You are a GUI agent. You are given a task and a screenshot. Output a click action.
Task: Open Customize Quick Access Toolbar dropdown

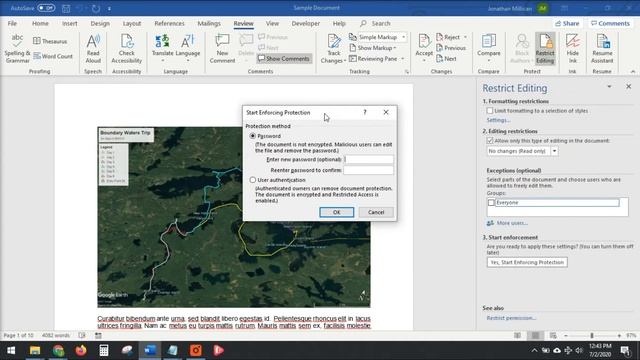coord(109,8)
